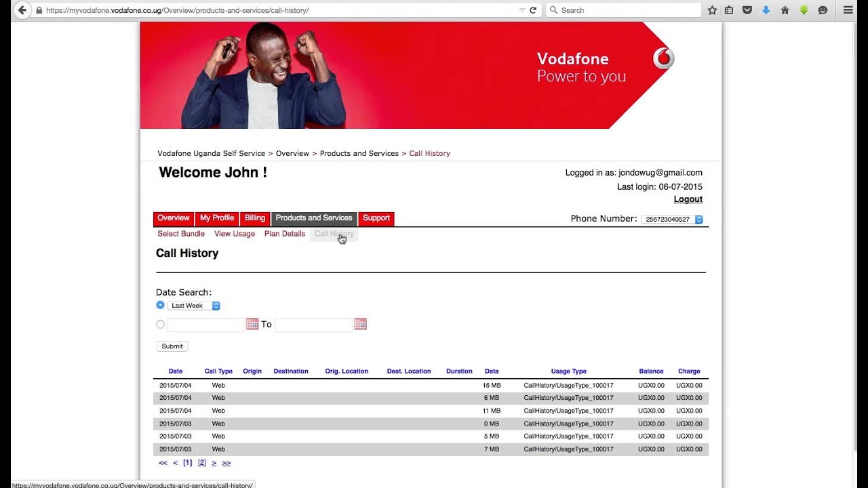Image resolution: width=868 pixels, height=488 pixels.
Task: Open the Last Week period dropdown
Action: point(194,306)
